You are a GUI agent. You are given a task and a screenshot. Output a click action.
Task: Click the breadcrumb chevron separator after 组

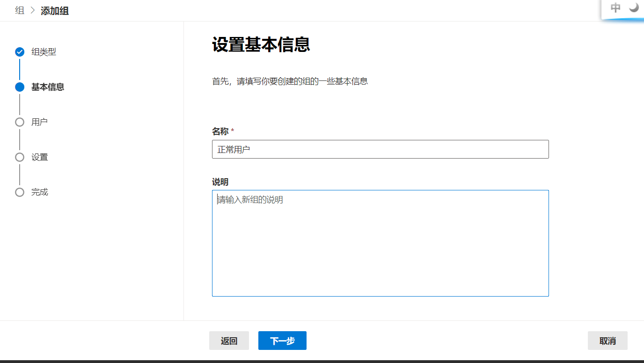point(32,10)
